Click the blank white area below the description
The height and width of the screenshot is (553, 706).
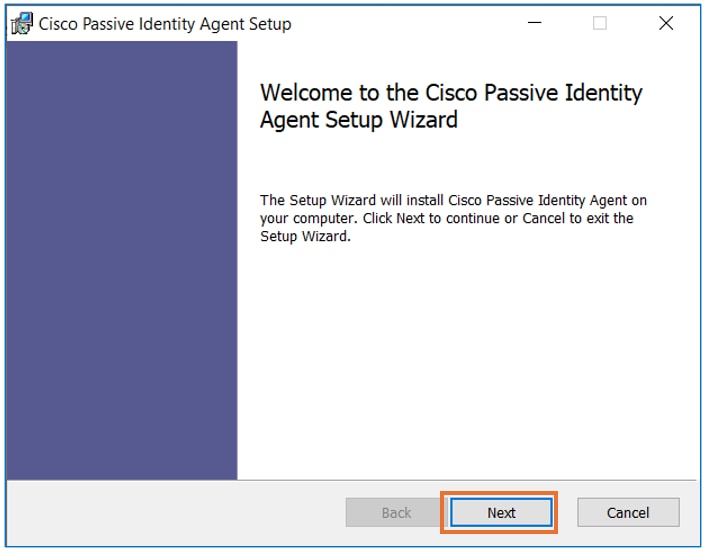(x=468, y=360)
